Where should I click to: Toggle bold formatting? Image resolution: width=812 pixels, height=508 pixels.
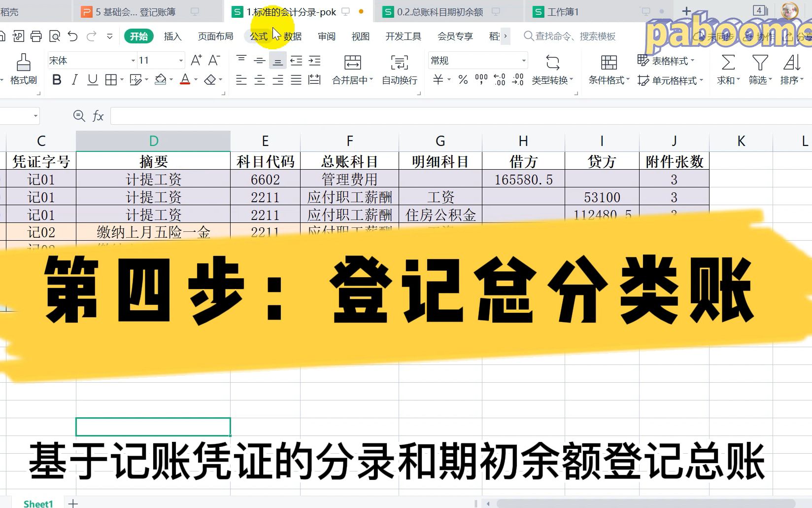pos(57,80)
